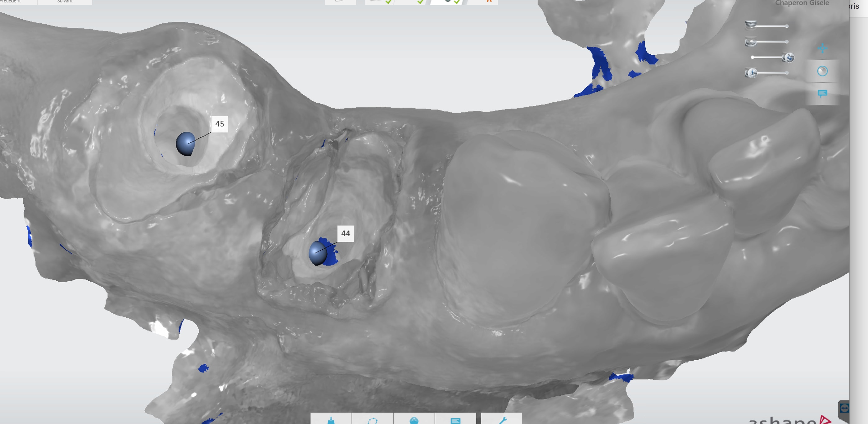Click the blue sphere marker on tooth 45

[x=185, y=144]
